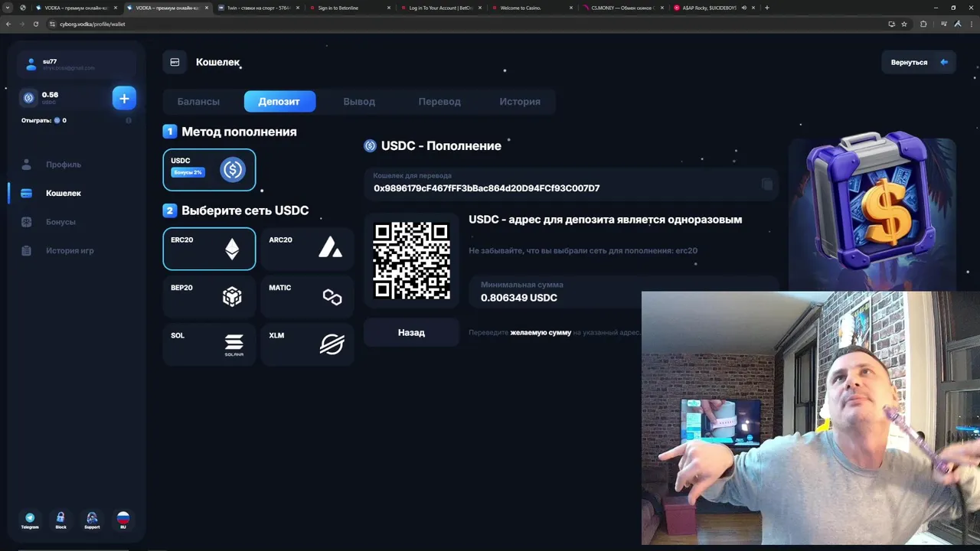Click the Назад button
Screen dimensions: 980x551
click(411, 333)
